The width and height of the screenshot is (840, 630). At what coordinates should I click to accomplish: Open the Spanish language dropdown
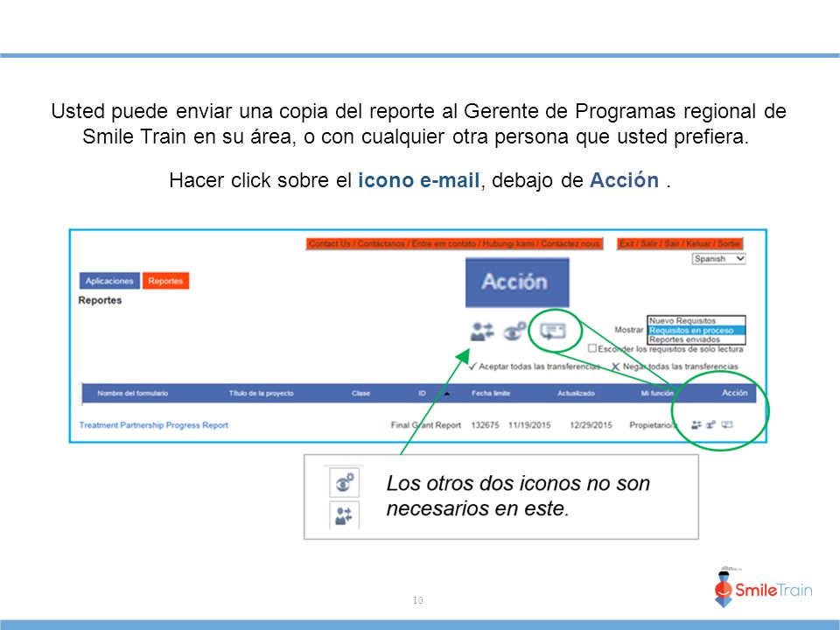pyautogui.click(x=719, y=259)
